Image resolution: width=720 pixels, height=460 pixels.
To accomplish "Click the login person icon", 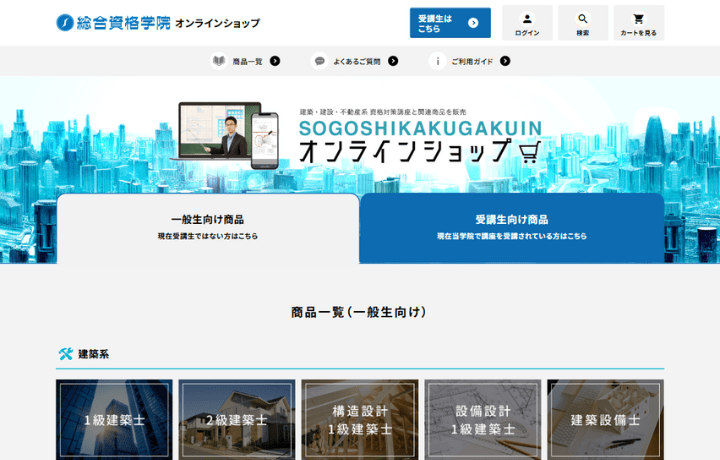I will pyautogui.click(x=527, y=19).
